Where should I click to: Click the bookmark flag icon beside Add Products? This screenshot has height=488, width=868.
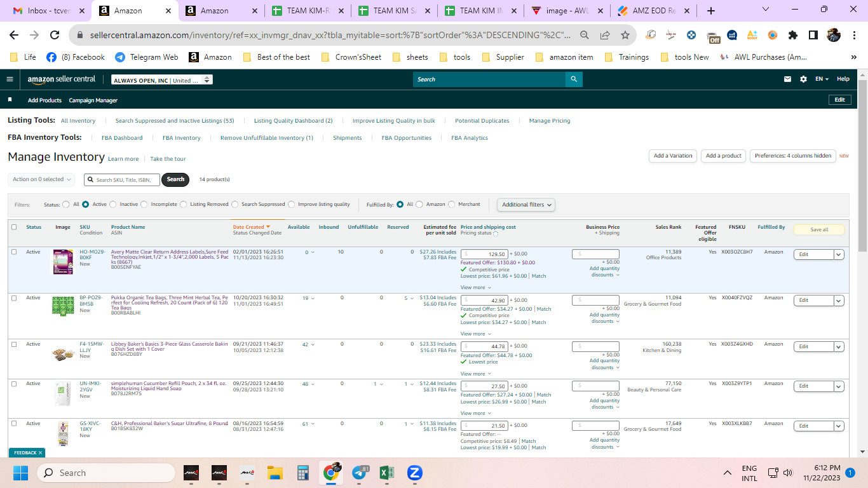click(x=10, y=100)
